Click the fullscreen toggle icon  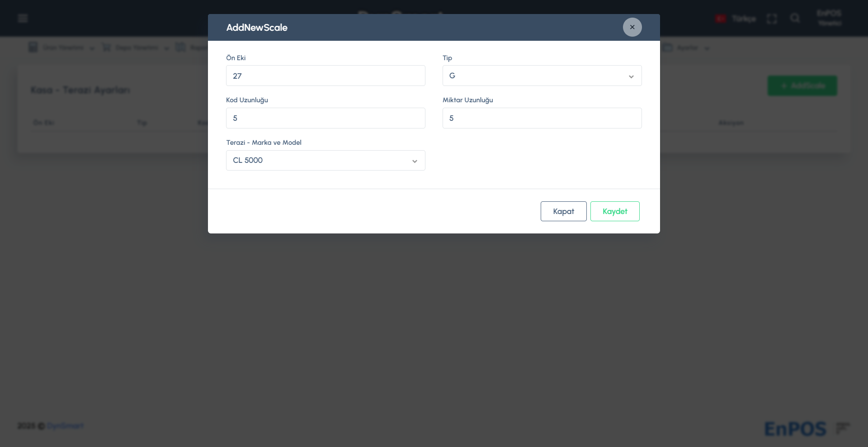click(772, 19)
